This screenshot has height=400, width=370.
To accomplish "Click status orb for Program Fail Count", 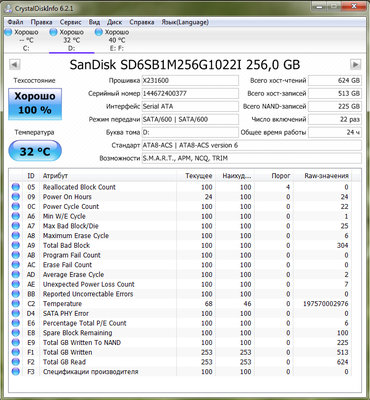I will (x=16, y=255).
